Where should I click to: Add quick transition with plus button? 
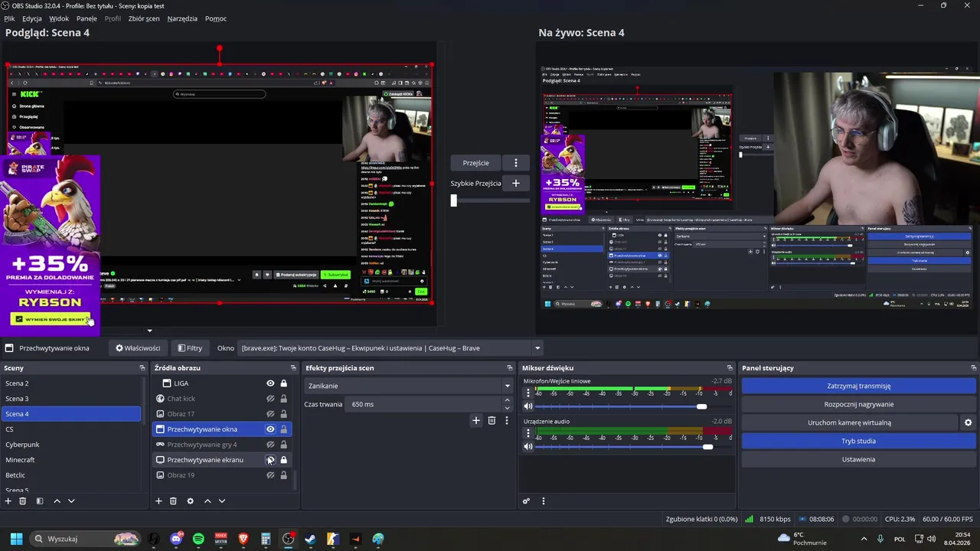click(516, 183)
